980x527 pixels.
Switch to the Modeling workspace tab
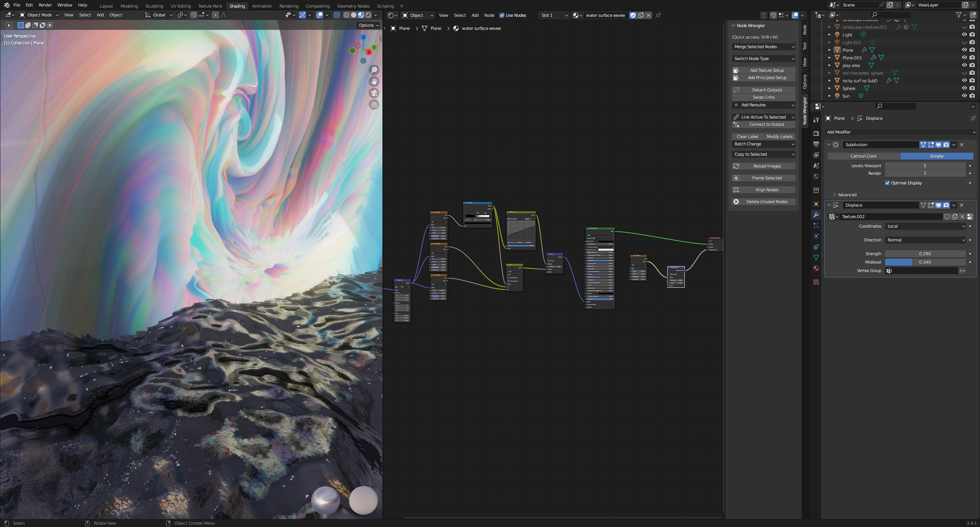[129, 6]
